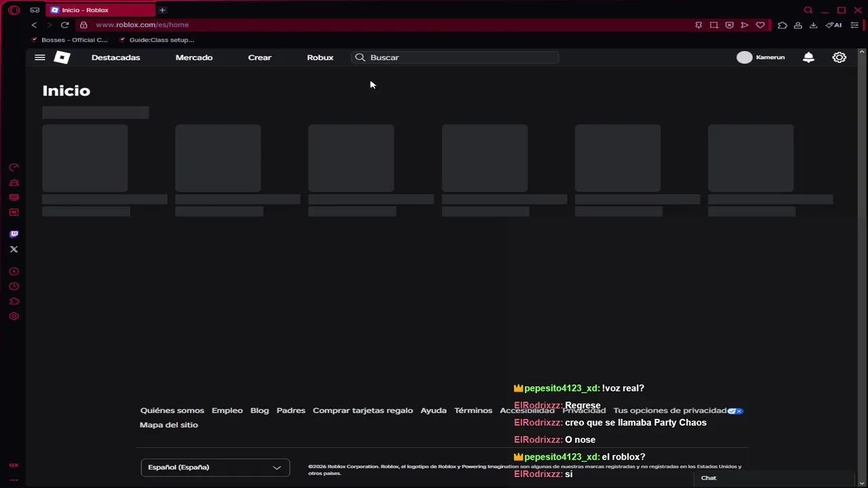The image size is (868, 488).
Task: Click the Quiénes somos footer link
Action: click(x=172, y=411)
